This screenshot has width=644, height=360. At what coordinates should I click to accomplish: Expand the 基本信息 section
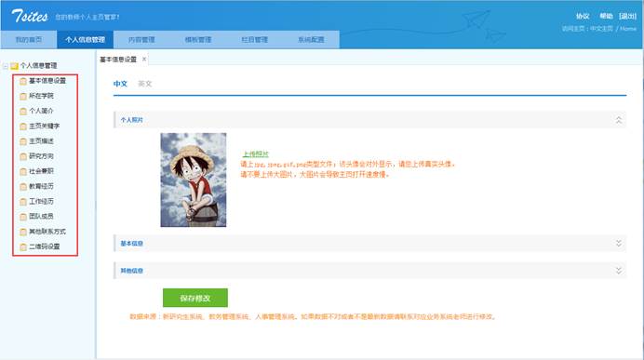coord(619,244)
